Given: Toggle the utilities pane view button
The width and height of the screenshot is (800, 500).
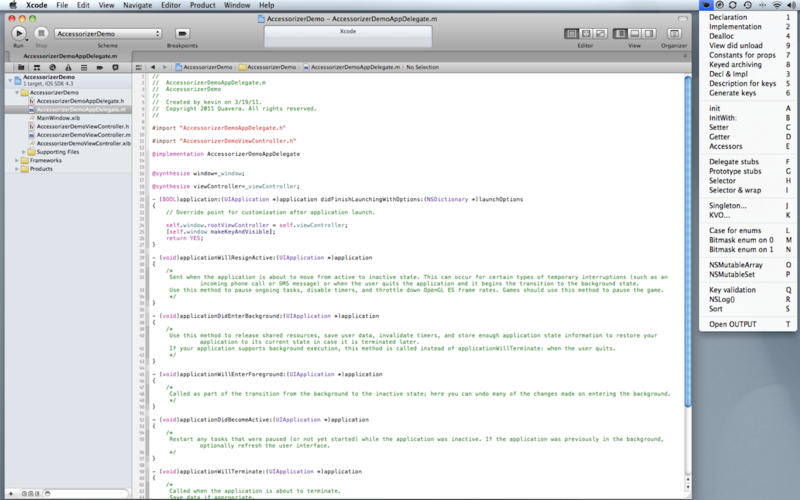Looking at the screenshot, I should pyautogui.click(x=649, y=33).
